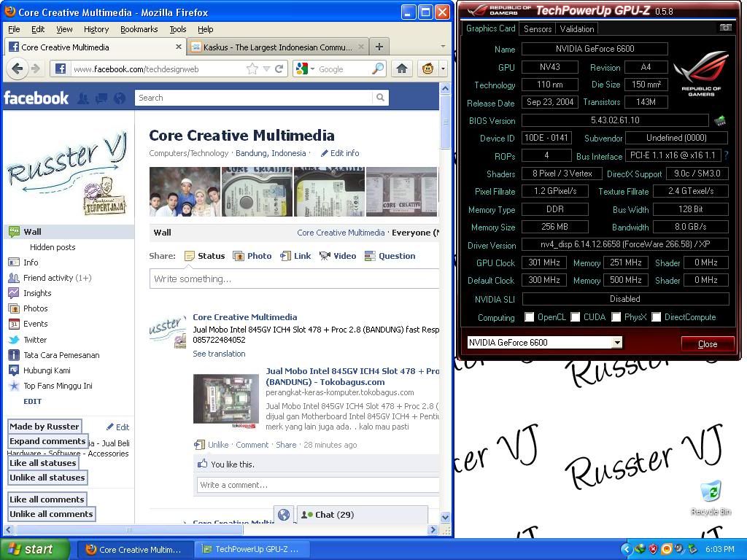Click the Facebook search magnifier button
Screen dimensions: 747x560
[x=380, y=98]
